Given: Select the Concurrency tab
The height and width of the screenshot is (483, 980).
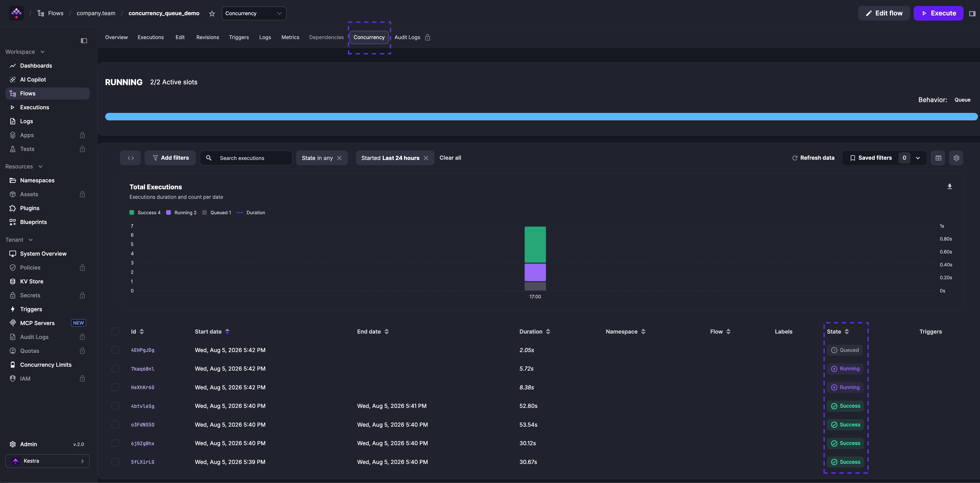Looking at the screenshot, I should click(x=369, y=37).
